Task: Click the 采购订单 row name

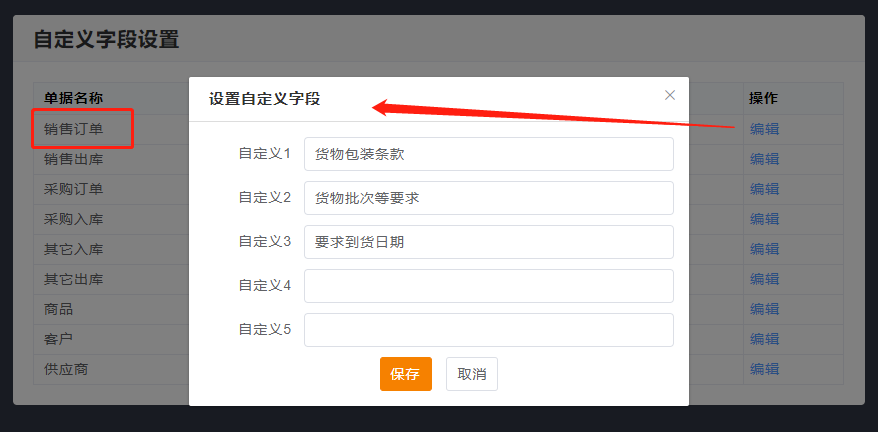Action: pos(74,189)
